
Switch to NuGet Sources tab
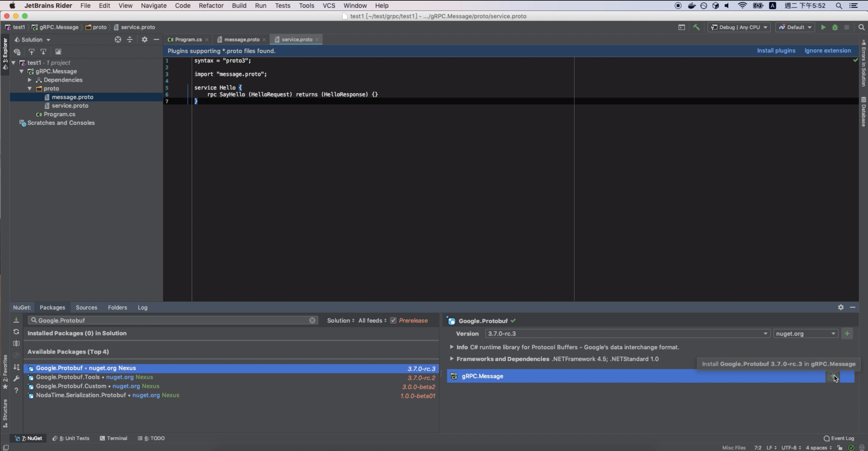click(86, 307)
